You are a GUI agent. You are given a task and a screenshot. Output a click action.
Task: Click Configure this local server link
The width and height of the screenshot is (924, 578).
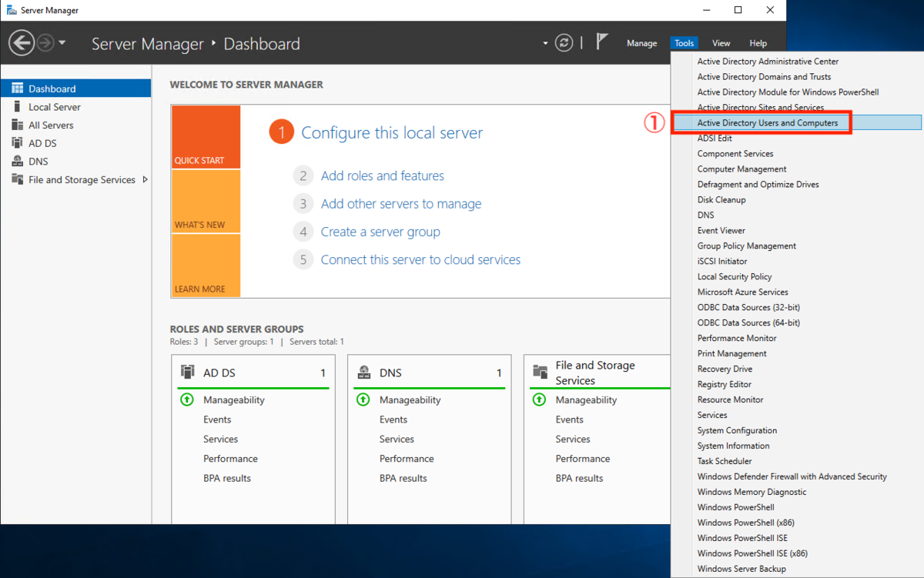pos(392,132)
